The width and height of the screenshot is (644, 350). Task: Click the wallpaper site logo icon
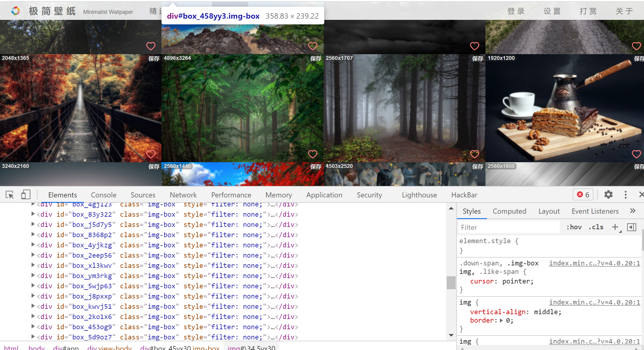(x=16, y=11)
